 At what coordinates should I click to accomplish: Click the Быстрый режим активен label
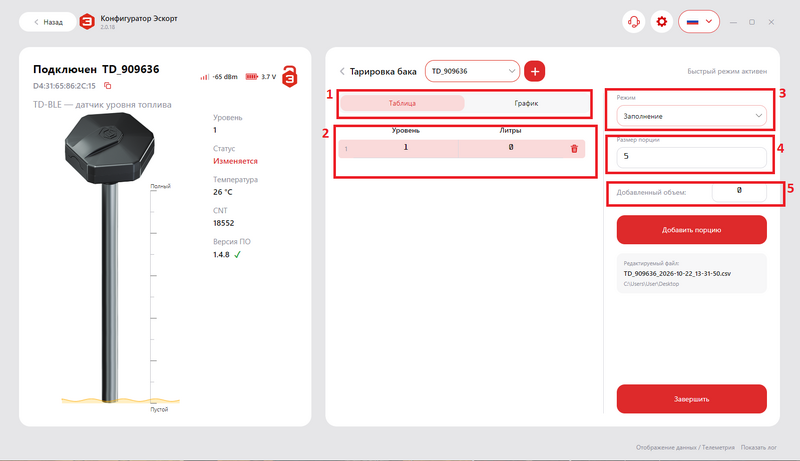point(727,71)
